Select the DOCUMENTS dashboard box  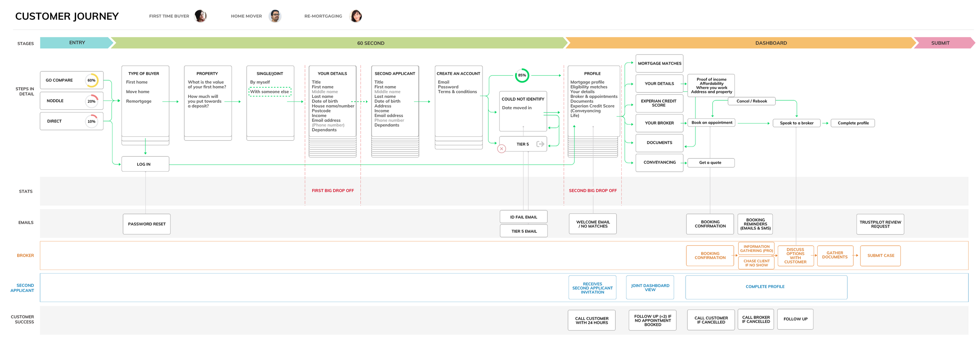659,143
